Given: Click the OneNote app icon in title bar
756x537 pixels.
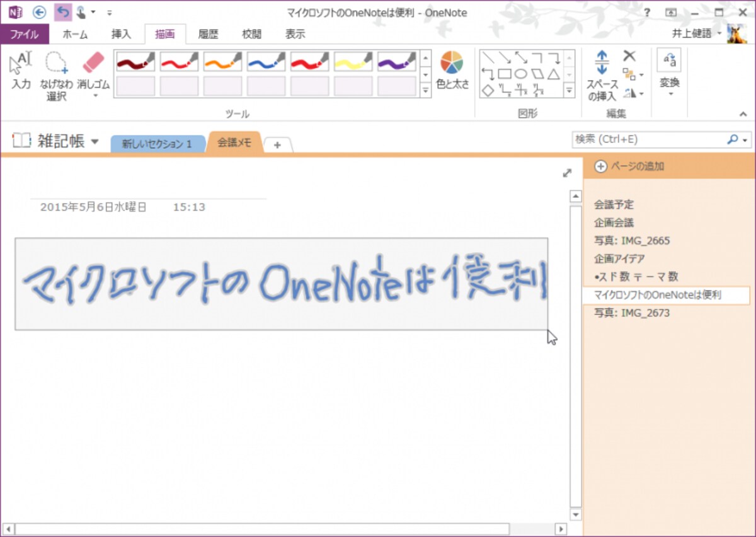Looking at the screenshot, I should [x=16, y=12].
